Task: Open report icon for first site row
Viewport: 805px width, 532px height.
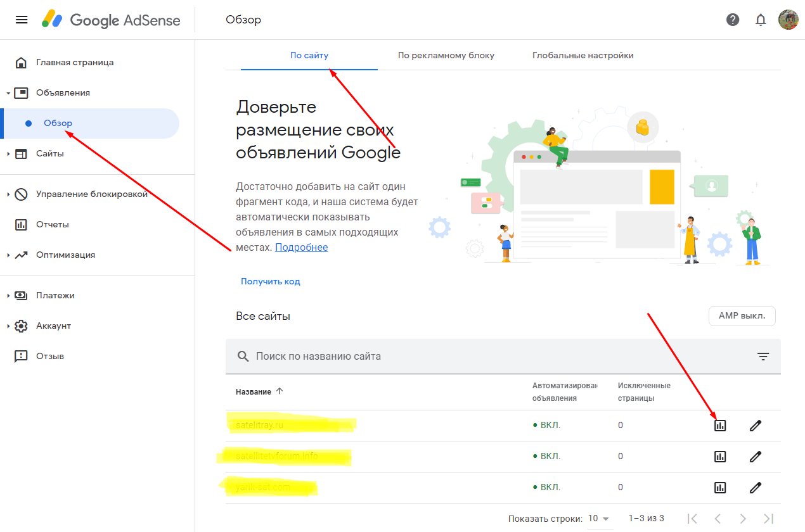Action: [x=719, y=426]
